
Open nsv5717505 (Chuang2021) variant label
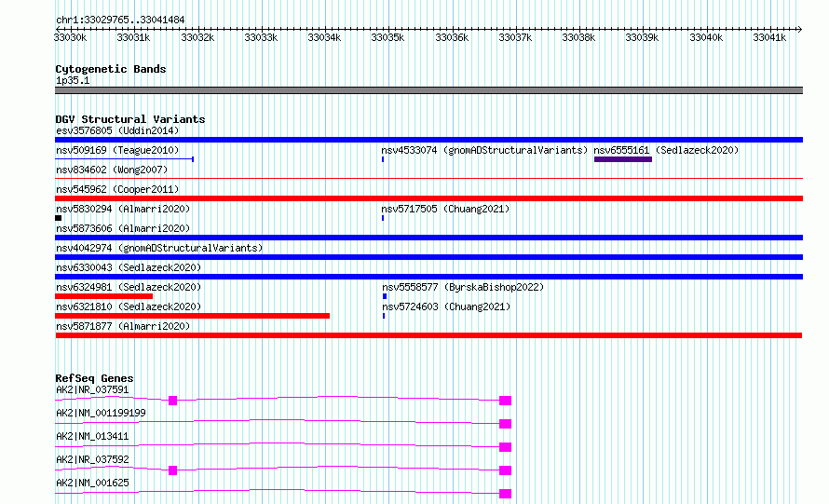point(445,209)
